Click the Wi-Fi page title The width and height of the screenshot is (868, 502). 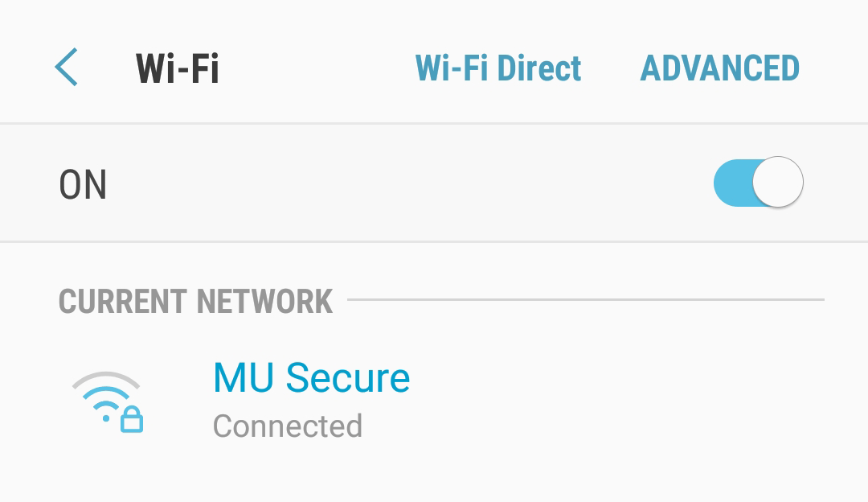click(177, 69)
